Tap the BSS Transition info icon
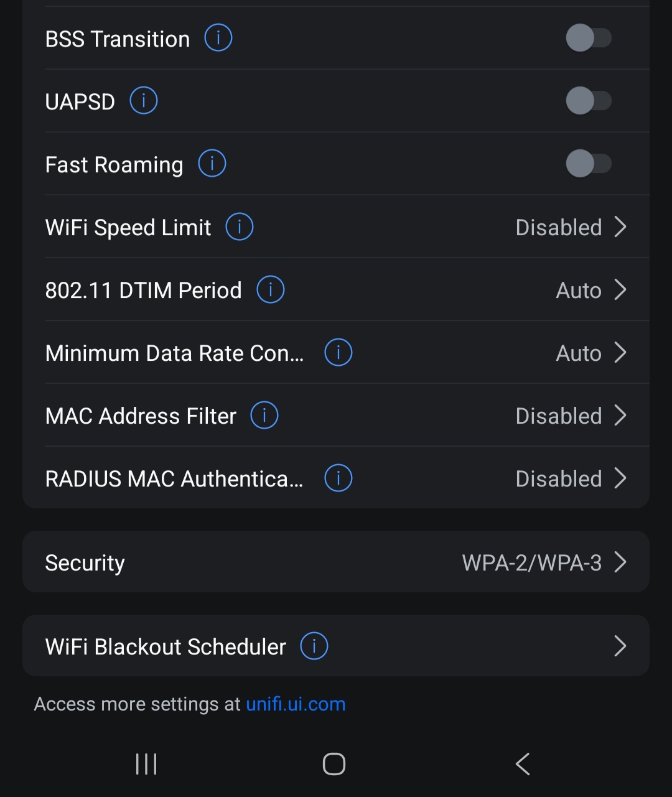Viewport: 672px width, 797px height. coord(218,39)
